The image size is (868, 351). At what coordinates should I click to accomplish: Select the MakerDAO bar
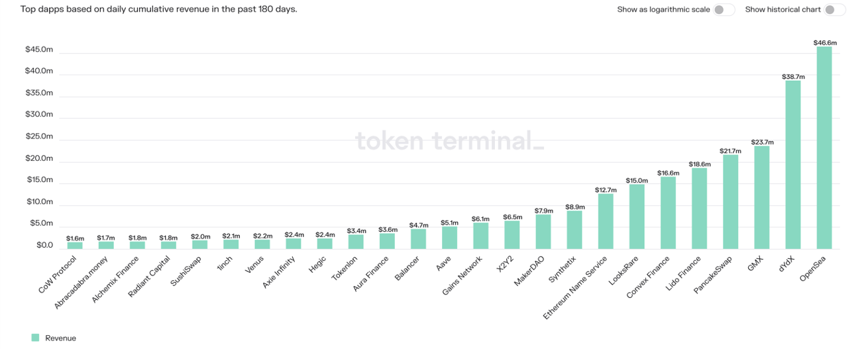(543, 232)
